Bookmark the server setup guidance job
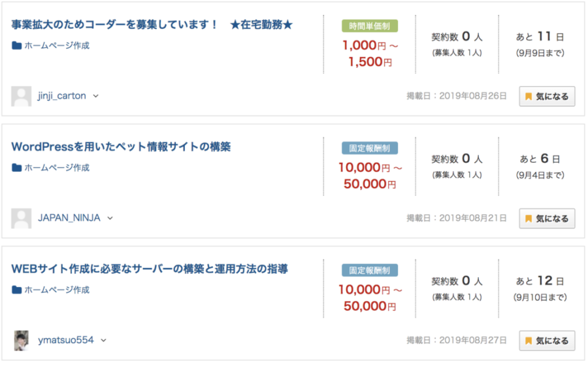The image size is (588, 368). tap(547, 341)
